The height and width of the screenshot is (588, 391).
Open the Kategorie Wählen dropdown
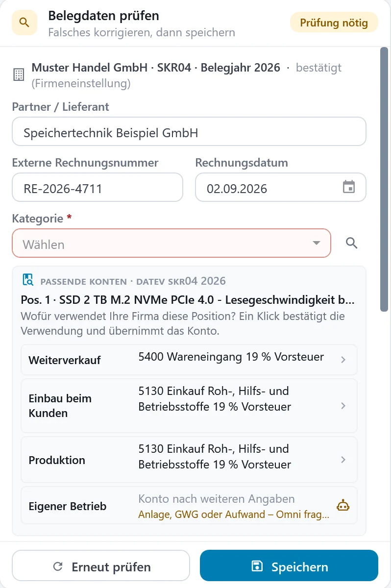[171, 243]
